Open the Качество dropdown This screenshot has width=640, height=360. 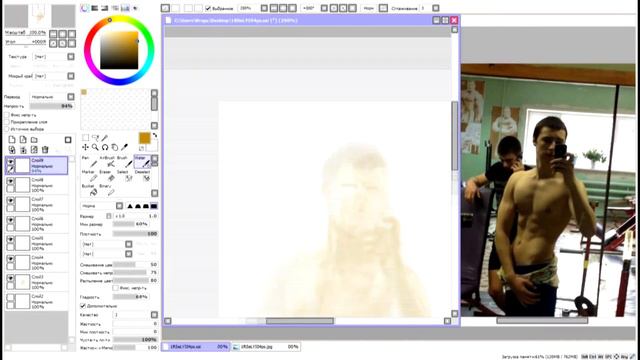154,315
